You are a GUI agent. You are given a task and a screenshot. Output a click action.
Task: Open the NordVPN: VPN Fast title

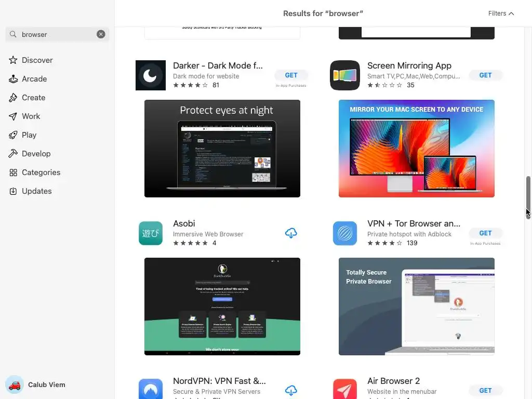pyautogui.click(x=219, y=381)
